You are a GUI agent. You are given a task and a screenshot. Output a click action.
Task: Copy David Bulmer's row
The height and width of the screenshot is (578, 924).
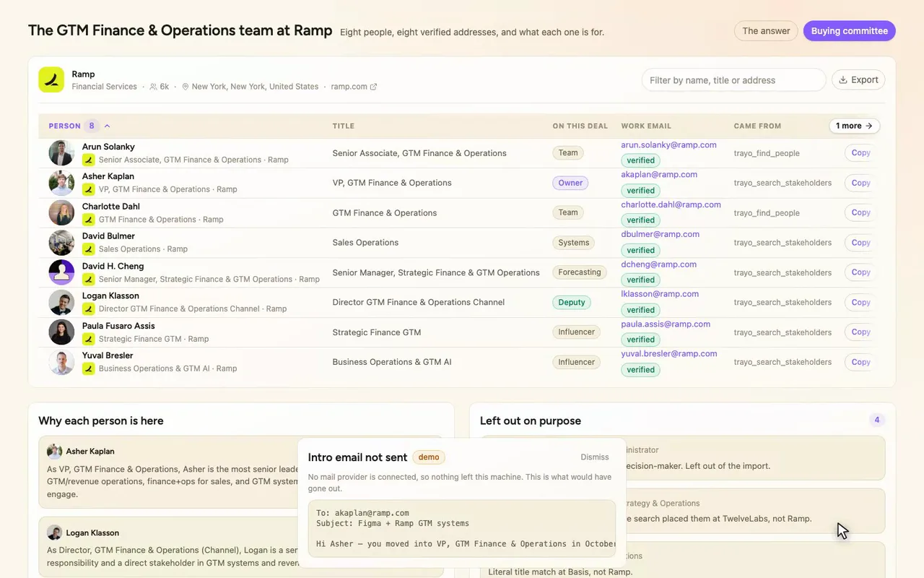click(860, 243)
